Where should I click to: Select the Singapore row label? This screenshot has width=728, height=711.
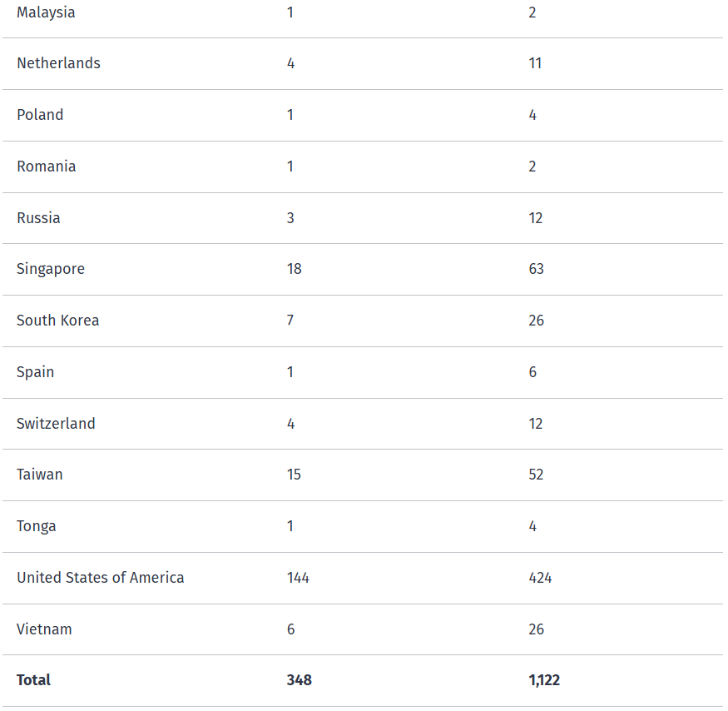coord(51,269)
